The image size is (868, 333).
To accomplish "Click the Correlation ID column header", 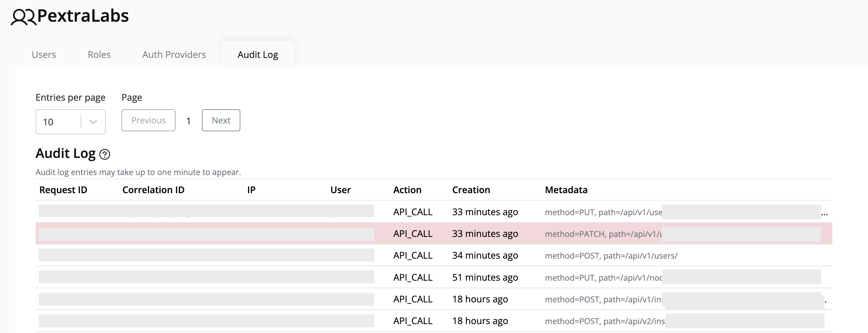I will coord(153,190).
